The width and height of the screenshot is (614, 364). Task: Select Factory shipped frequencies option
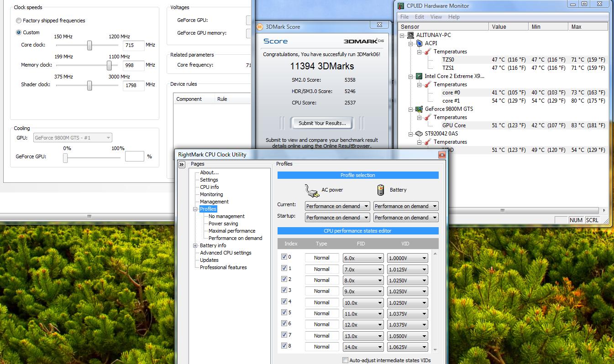[x=19, y=21]
